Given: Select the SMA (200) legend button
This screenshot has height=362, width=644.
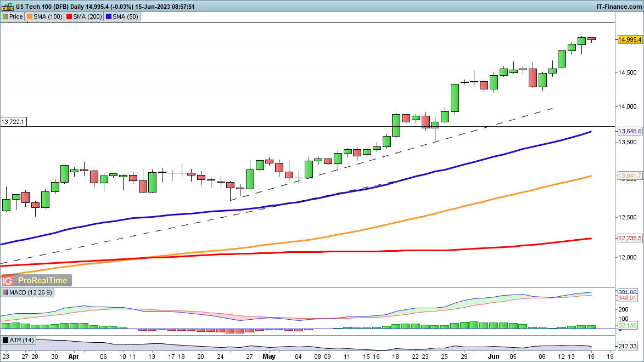Looking at the screenshot, I should coord(84,17).
